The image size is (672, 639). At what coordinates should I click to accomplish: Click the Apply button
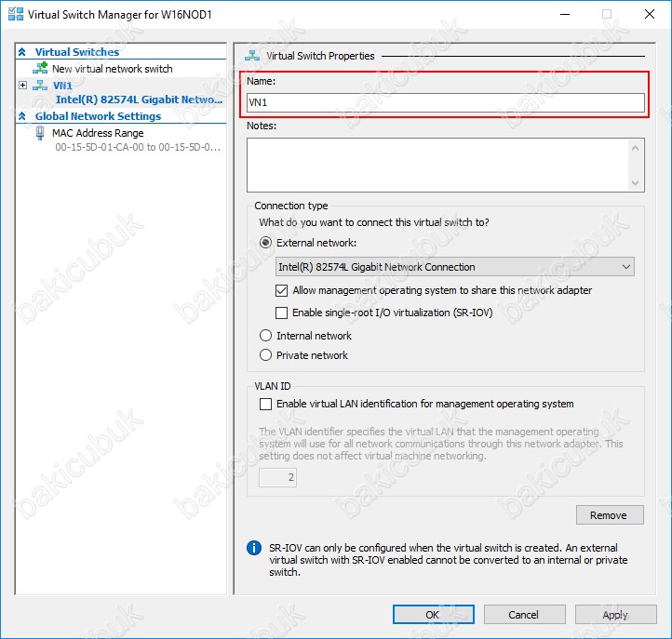tap(616, 615)
